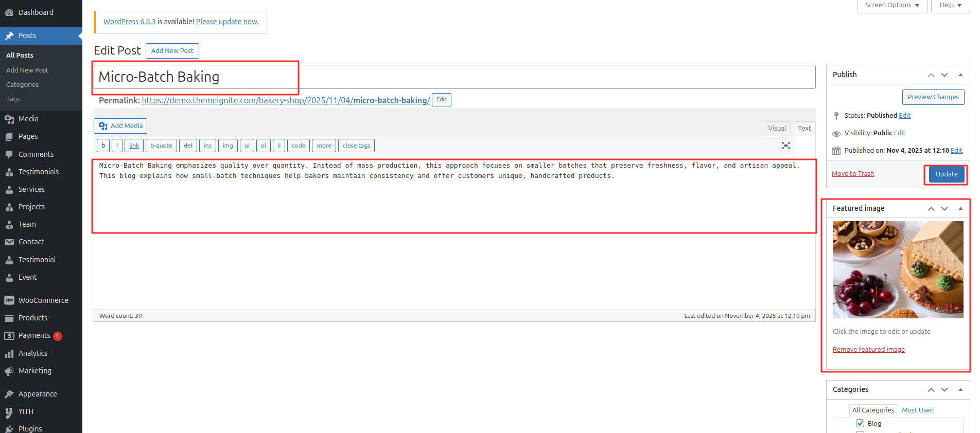Uncheck the Blog category checkbox

pyautogui.click(x=860, y=423)
